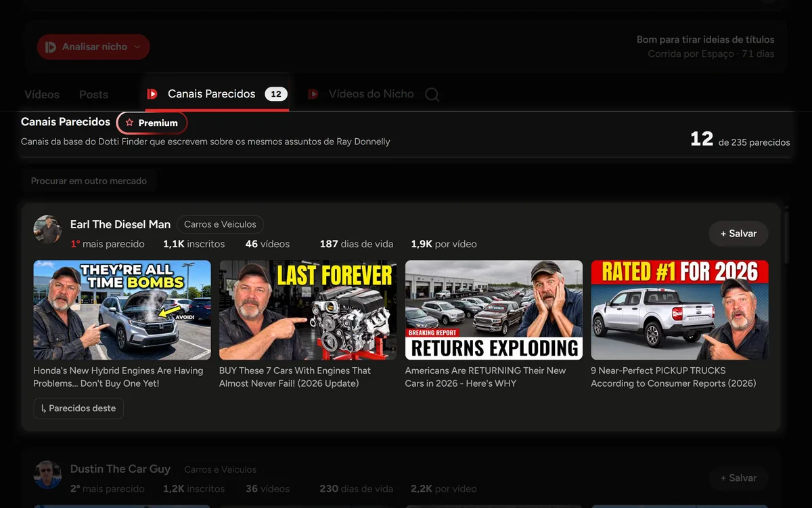Click the 187 dias de vida stat
The image size is (812, 508).
click(357, 244)
